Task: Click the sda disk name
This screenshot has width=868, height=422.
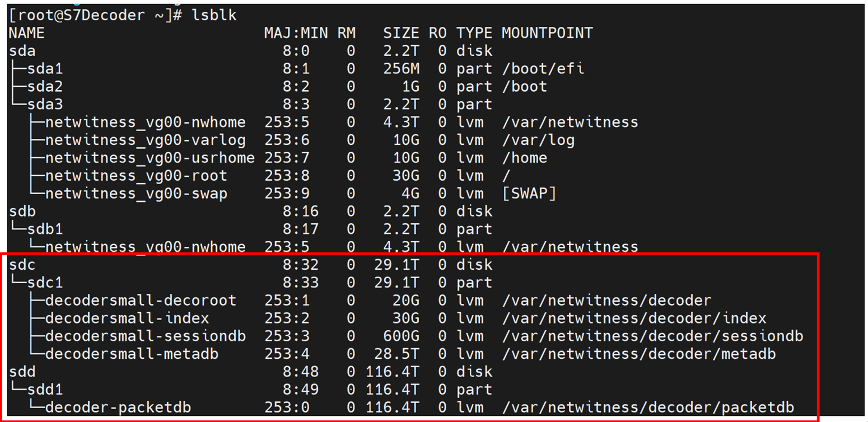Action: pyautogui.click(x=22, y=51)
